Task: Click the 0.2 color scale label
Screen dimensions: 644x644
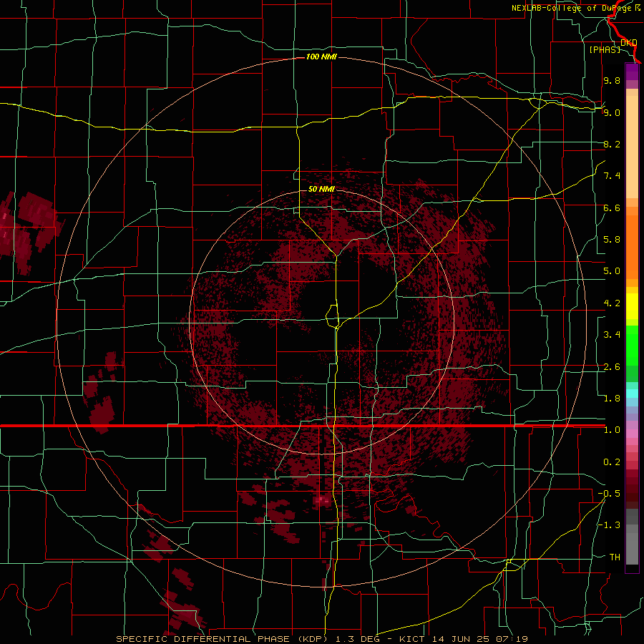Action: 612,462
